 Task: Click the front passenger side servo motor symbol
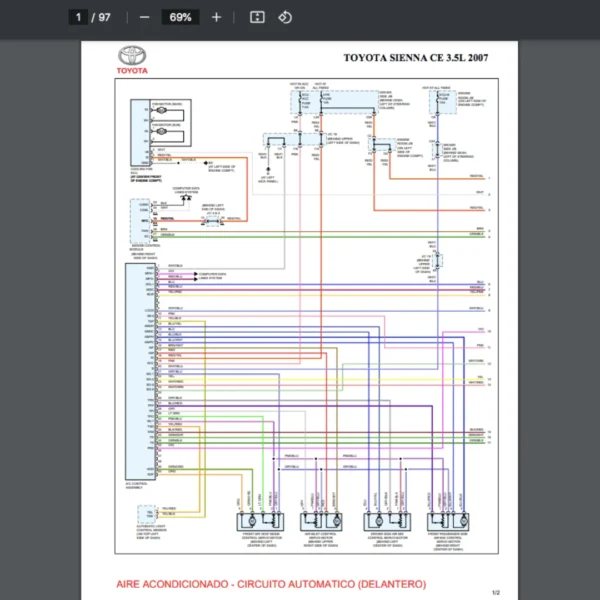pos(450,523)
